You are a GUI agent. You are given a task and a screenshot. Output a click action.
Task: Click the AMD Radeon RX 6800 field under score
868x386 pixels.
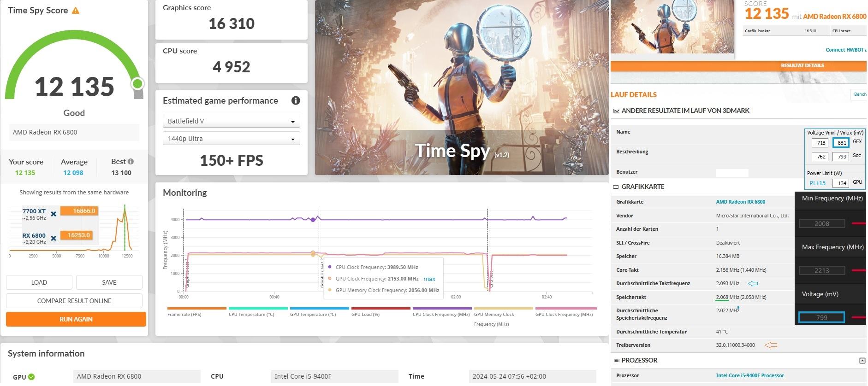coord(74,132)
